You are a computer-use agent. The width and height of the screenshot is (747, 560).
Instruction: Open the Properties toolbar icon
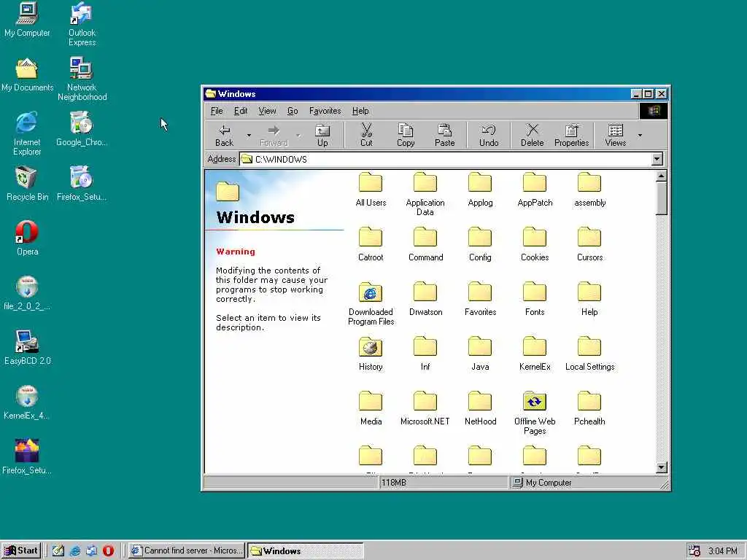572,135
